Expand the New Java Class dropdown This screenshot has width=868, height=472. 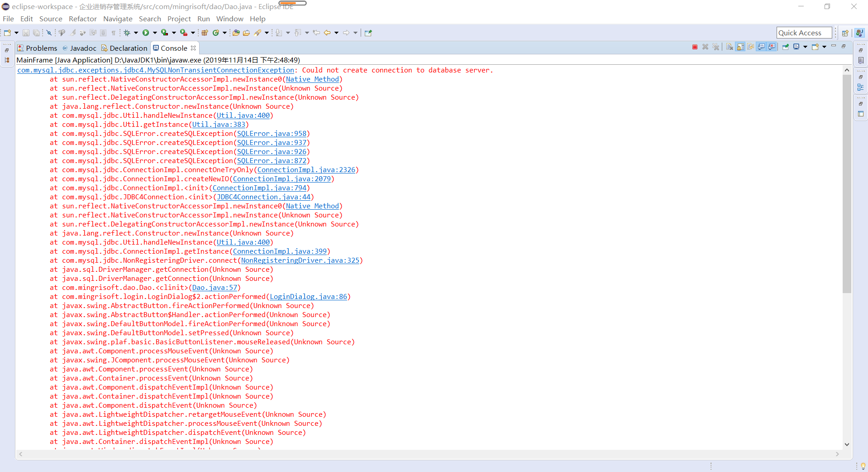[x=224, y=33]
